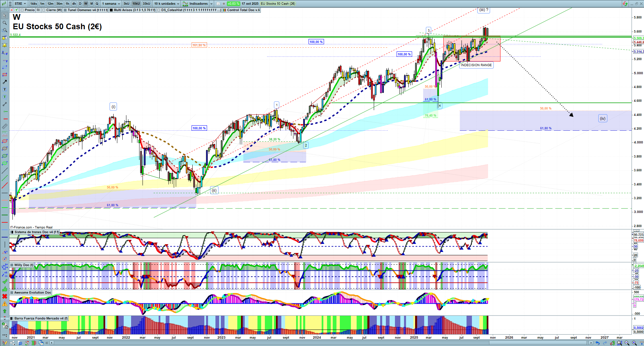Toggle the Multi Avisos indicator checkbox

[111, 10]
